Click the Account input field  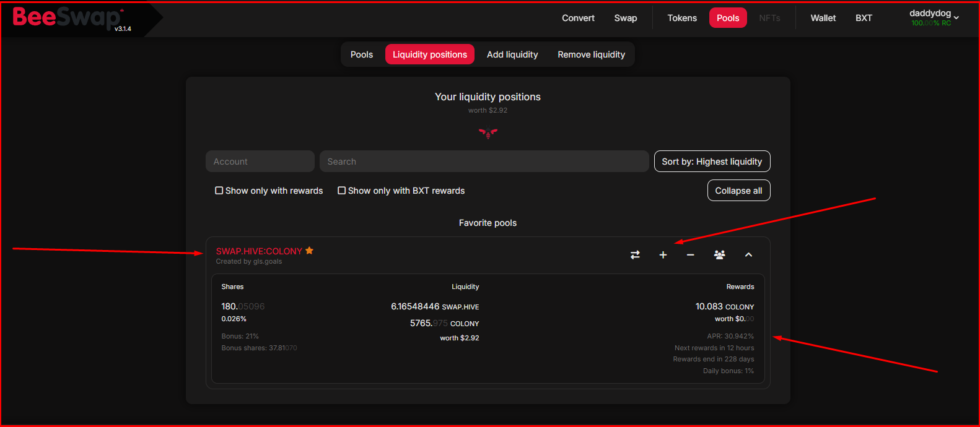(260, 162)
